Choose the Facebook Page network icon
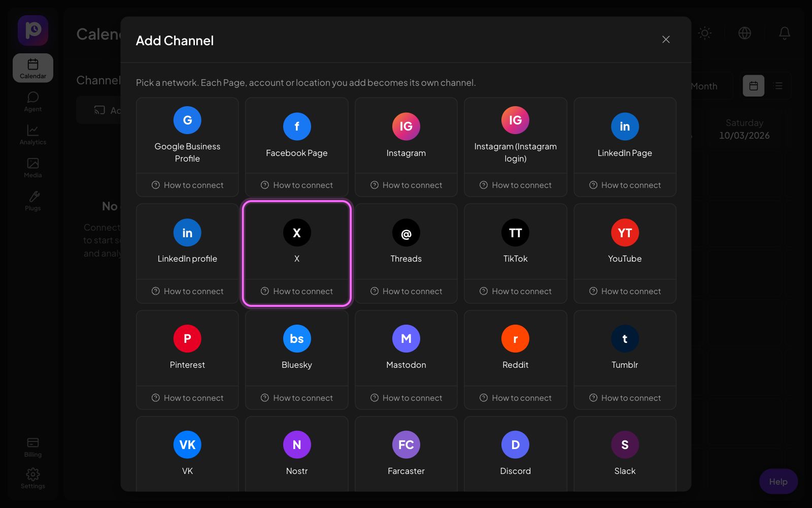Screen dimensions: 812x508 pos(297,126)
